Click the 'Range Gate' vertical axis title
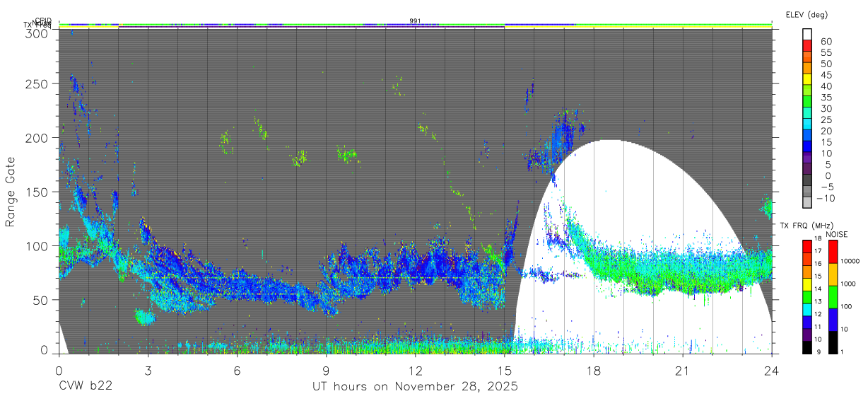 (x=11, y=193)
